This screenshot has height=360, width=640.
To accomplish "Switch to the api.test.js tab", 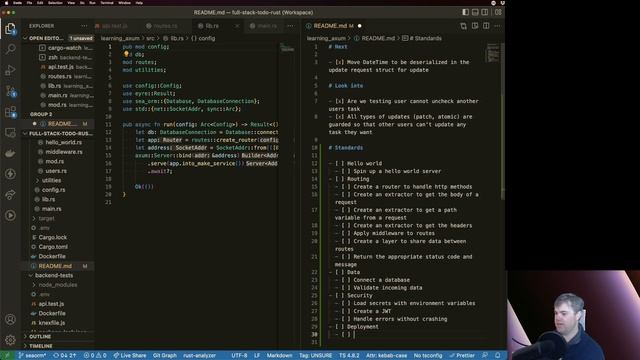I will coord(114,26).
